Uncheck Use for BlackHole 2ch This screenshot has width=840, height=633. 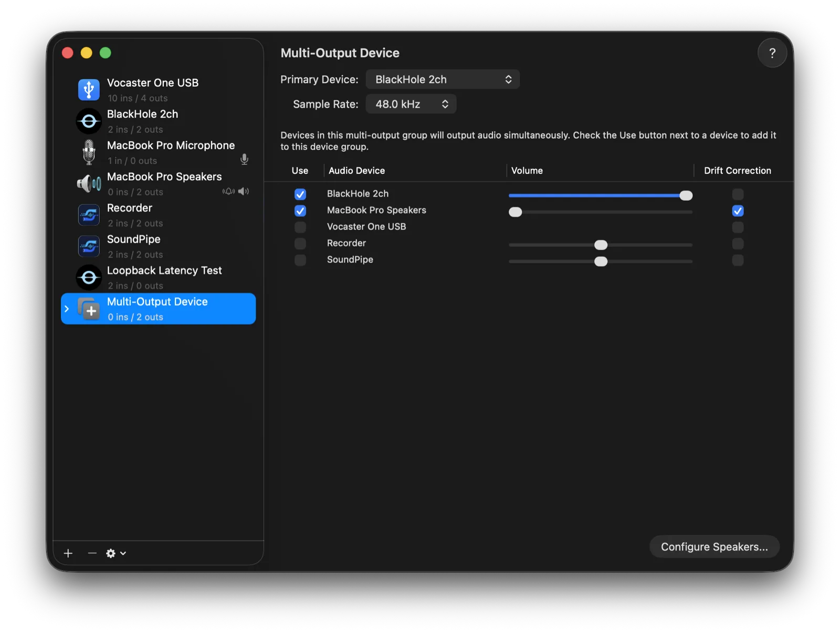300,194
